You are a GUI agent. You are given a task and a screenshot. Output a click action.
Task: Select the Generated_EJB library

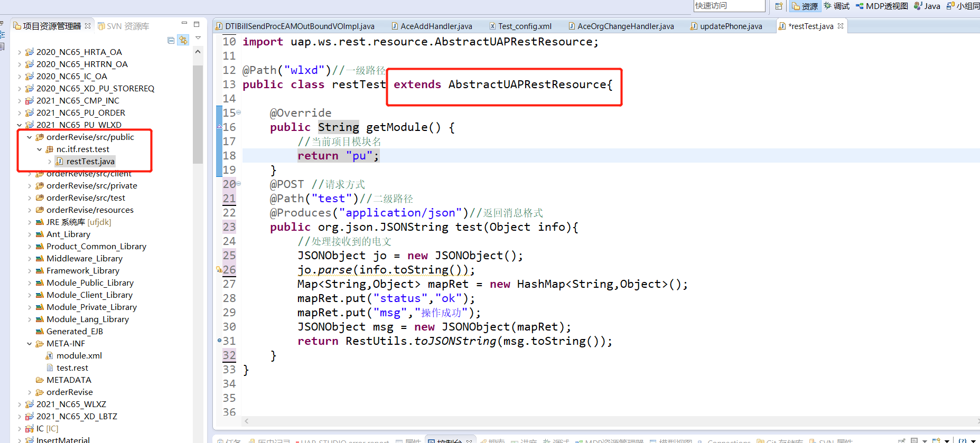[x=74, y=332]
